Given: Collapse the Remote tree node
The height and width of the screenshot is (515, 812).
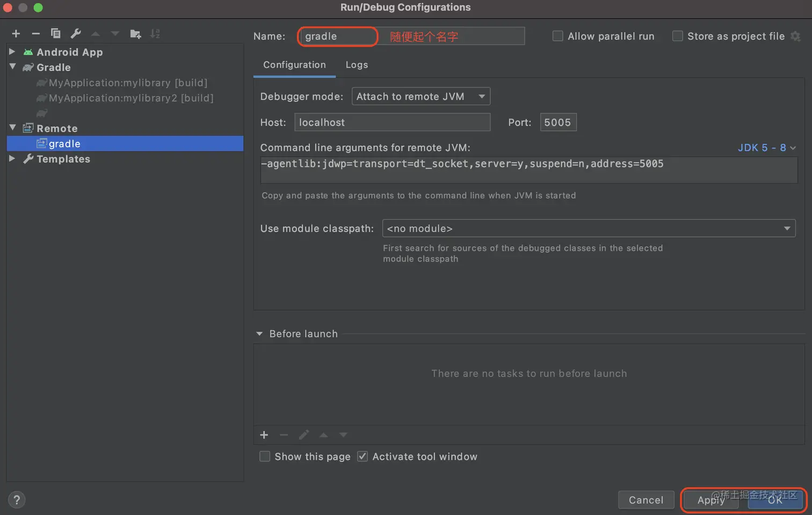Looking at the screenshot, I should 12,127.
